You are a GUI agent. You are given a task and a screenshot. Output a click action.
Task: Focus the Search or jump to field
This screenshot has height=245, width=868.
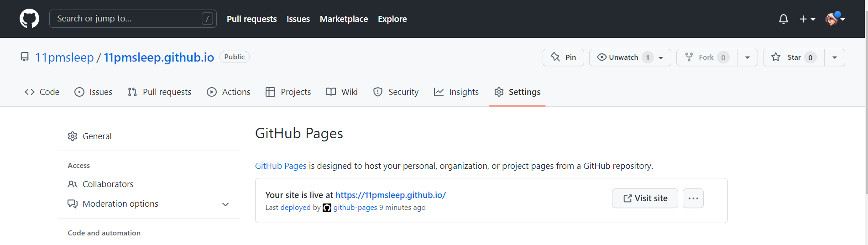[133, 19]
